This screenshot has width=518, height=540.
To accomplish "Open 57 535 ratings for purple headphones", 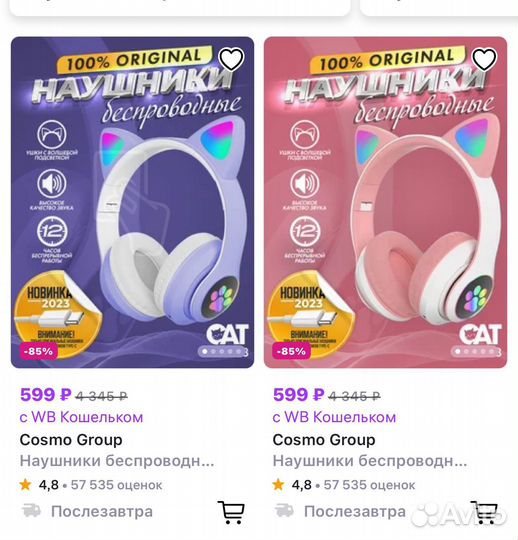I will click(116, 485).
